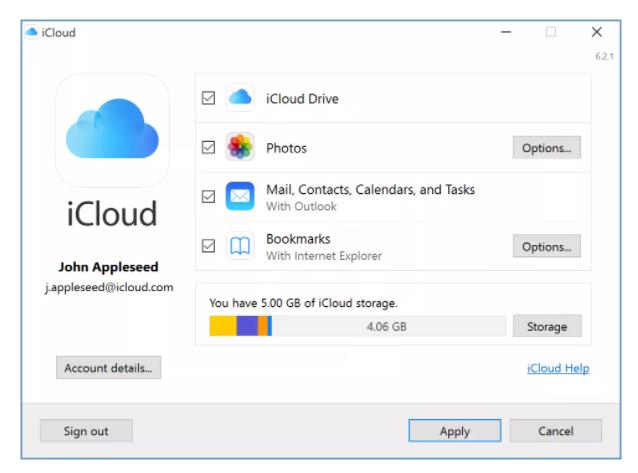Click the iCloud Drive cloud icon

pos(240,98)
